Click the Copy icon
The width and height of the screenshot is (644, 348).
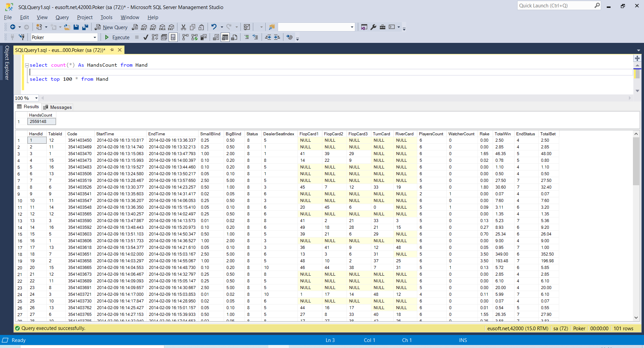coord(193,27)
